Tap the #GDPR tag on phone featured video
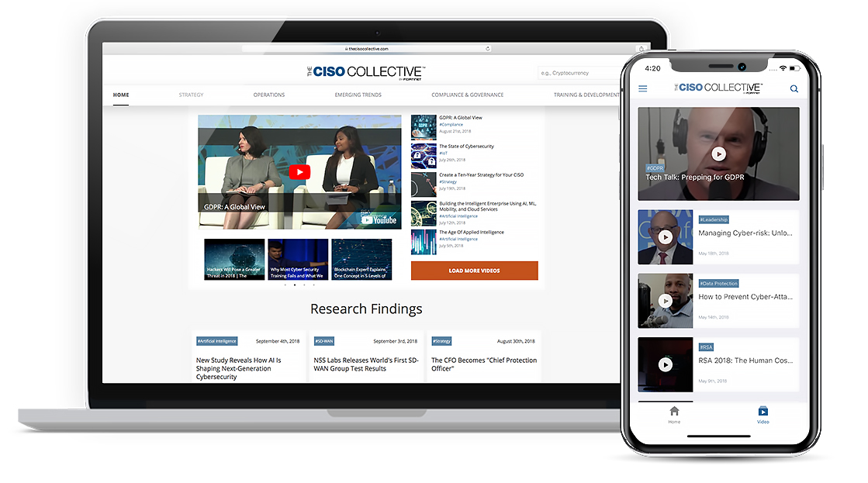The image size is (868, 483). point(655,167)
